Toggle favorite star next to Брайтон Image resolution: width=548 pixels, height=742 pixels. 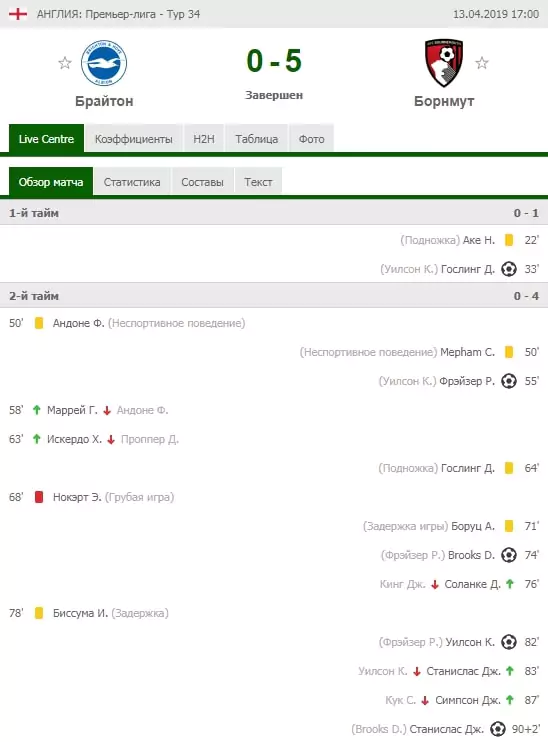click(x=65, y=63)
